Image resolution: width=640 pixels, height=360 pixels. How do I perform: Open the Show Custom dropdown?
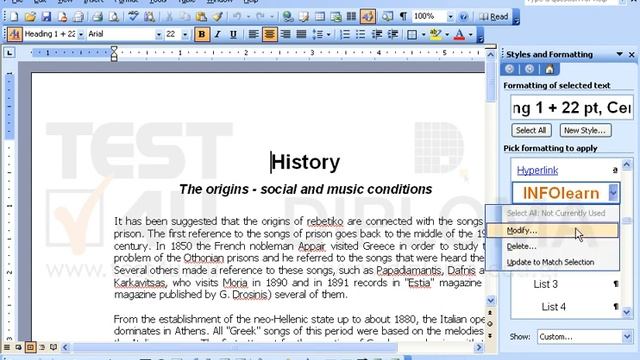627,337
